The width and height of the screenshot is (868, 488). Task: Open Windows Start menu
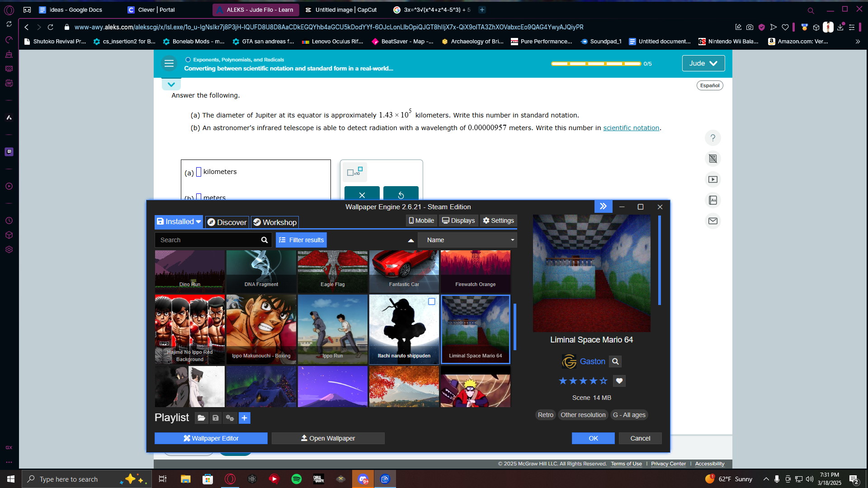click(x=11, y=479)
